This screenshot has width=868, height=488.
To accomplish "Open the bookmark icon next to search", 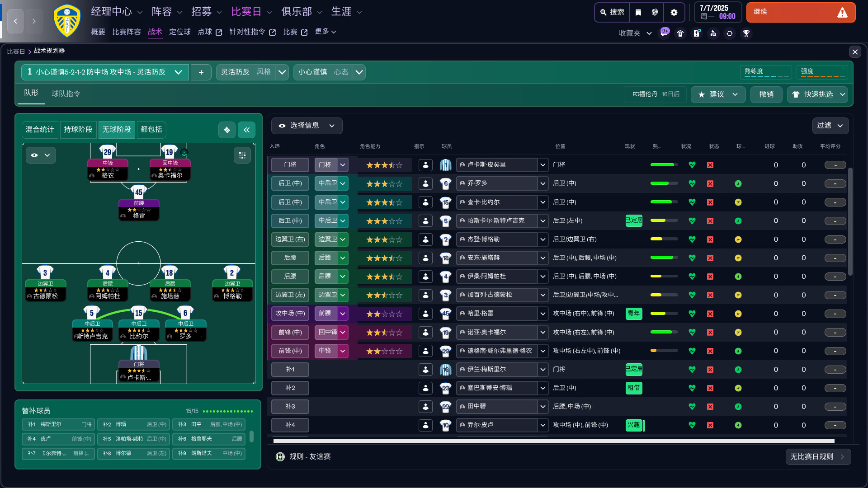I will [638, 12].
